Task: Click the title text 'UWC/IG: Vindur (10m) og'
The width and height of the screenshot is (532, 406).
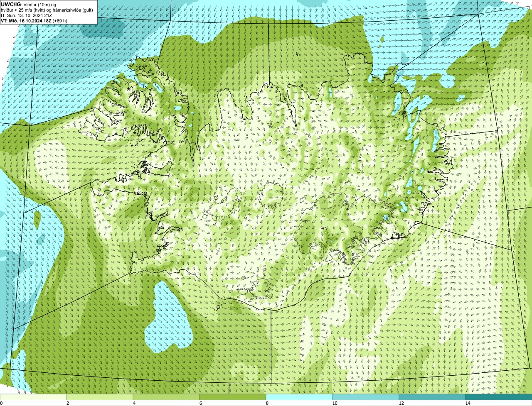Action: [x=28, y=4]
